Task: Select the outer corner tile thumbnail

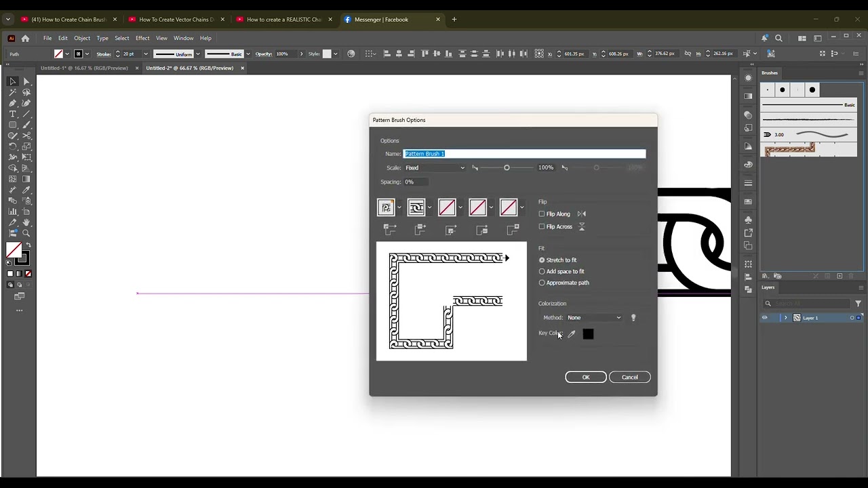Action: (x=387, y=207)
